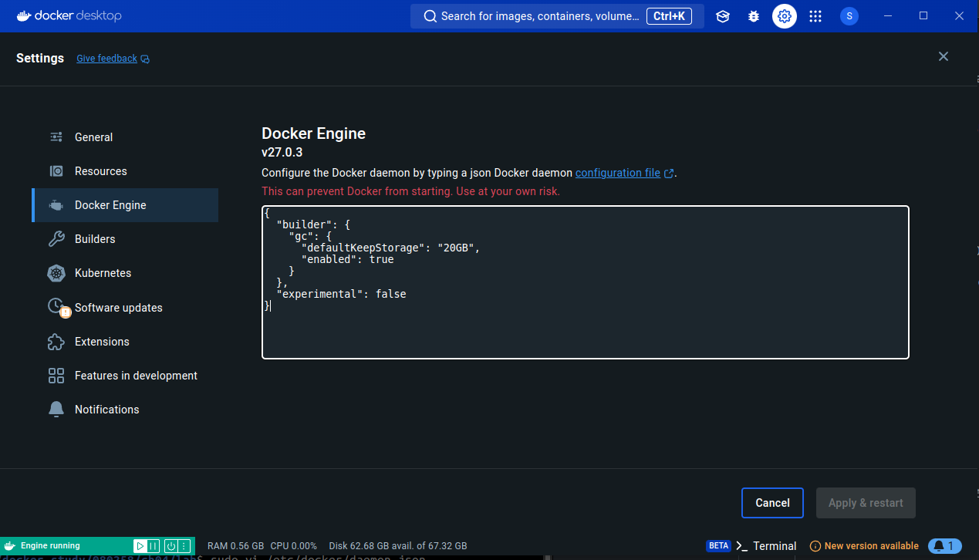Viewport: 979px width, 560px height.
Task: Click the BETA badge near Terminal
Action: click(718, 545)
